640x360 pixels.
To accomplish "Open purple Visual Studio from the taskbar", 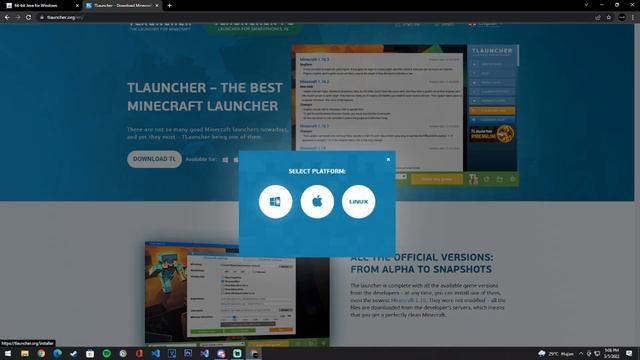I will 204,353.
